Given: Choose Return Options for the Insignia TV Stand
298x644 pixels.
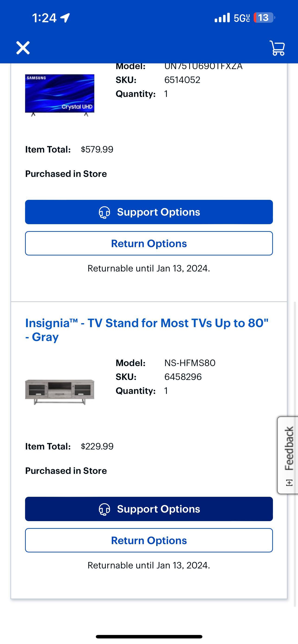Looking at the screenshot, I should (149, 540).
